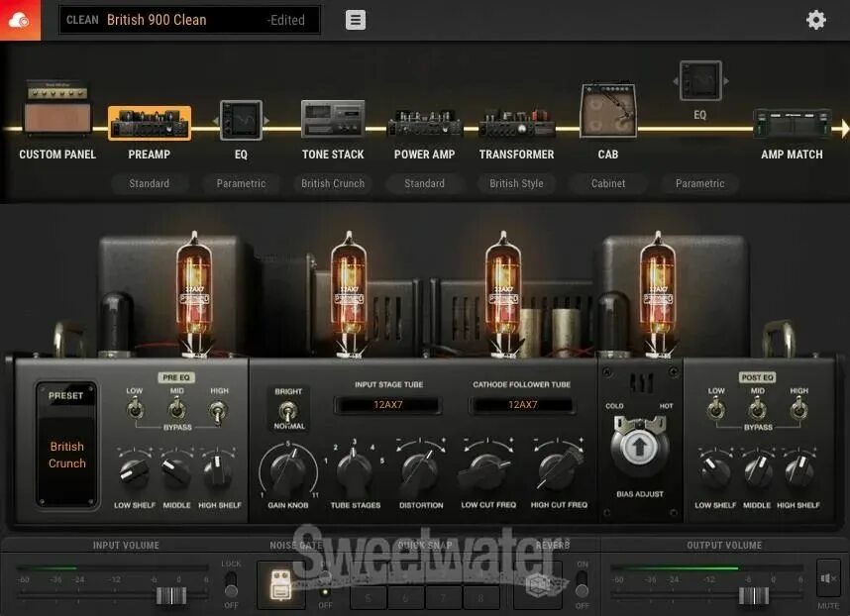Click the Bias Adjust arrow knob
The image size is (850, 616).
pyautogui.click(x=640, y=447)
